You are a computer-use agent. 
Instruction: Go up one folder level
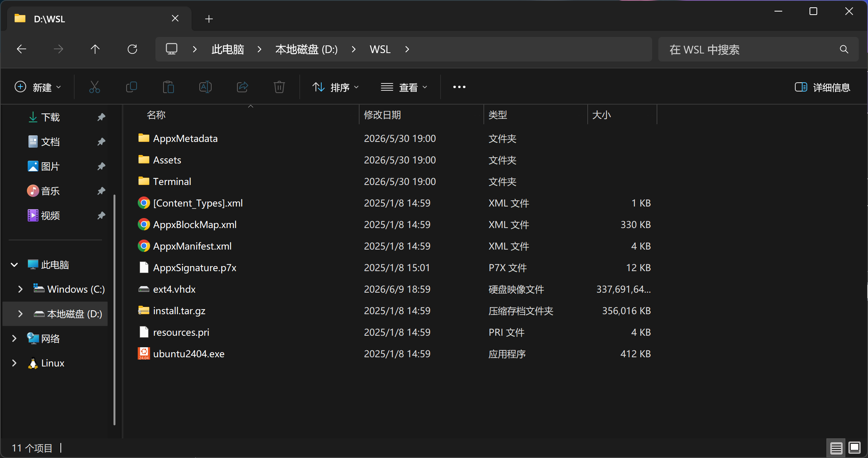tap(95, 49)
